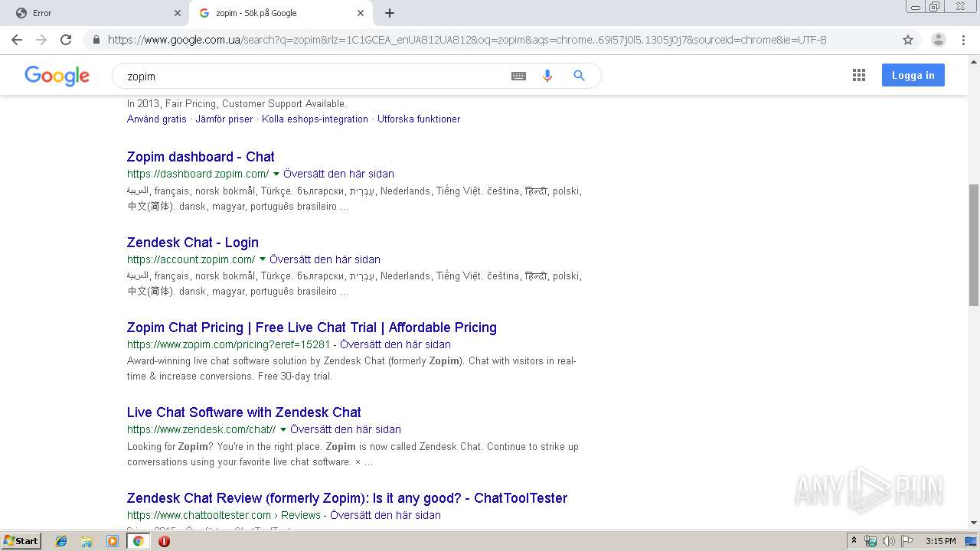This screenshot has height=551, width=980.
Task: Submit search with magnifier icon
Action: [x=579, y=76]
